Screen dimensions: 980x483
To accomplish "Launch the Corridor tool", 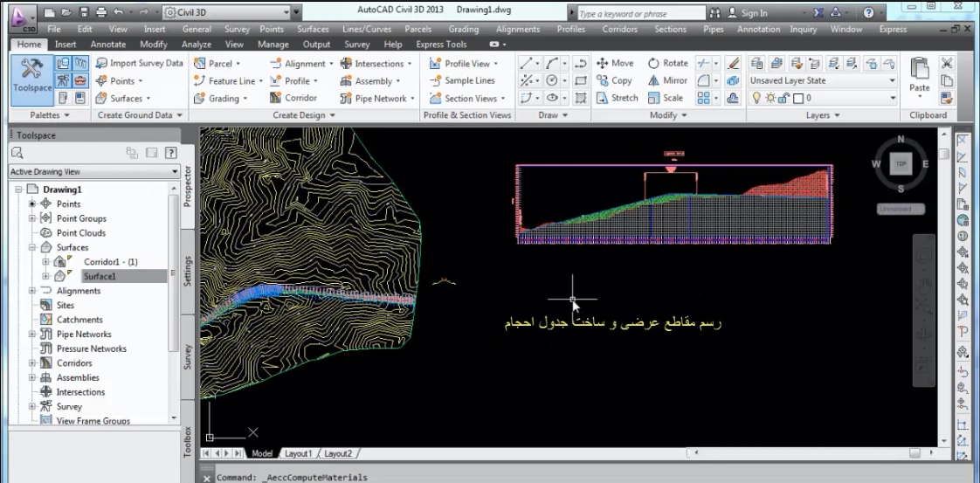I will click(293, 98).
